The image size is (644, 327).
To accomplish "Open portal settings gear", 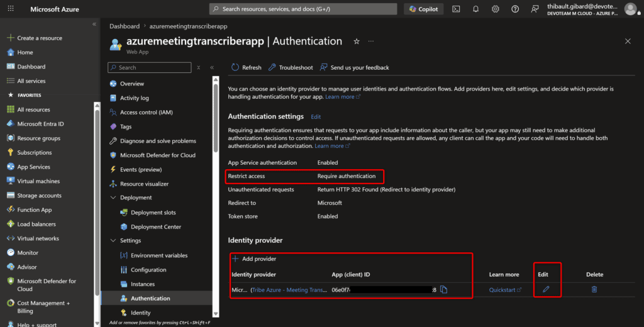I will [496, 9].
